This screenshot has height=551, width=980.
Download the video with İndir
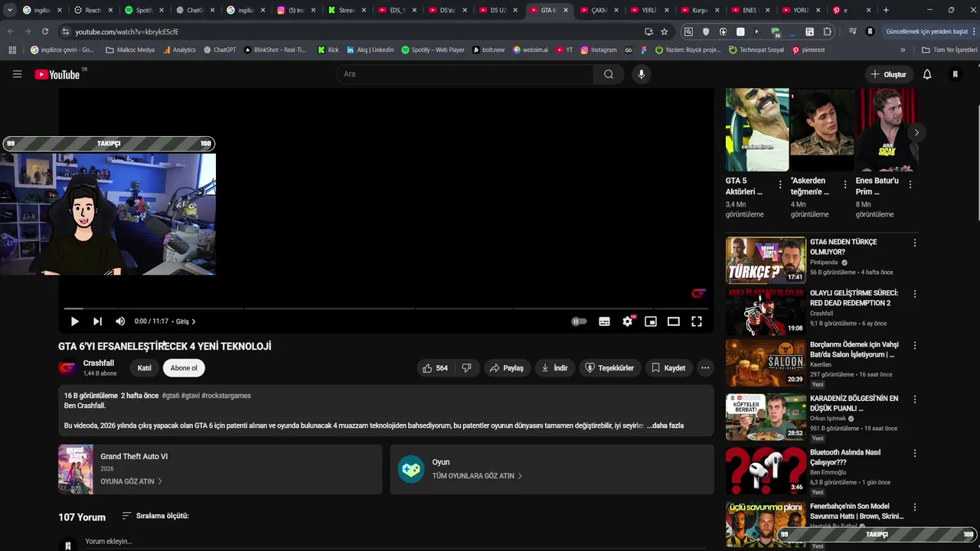555,368
